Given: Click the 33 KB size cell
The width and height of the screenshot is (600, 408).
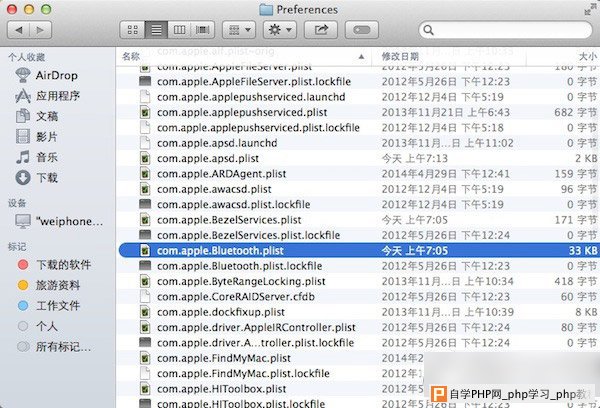Looking at the screenshot, I should pos(583,250).
